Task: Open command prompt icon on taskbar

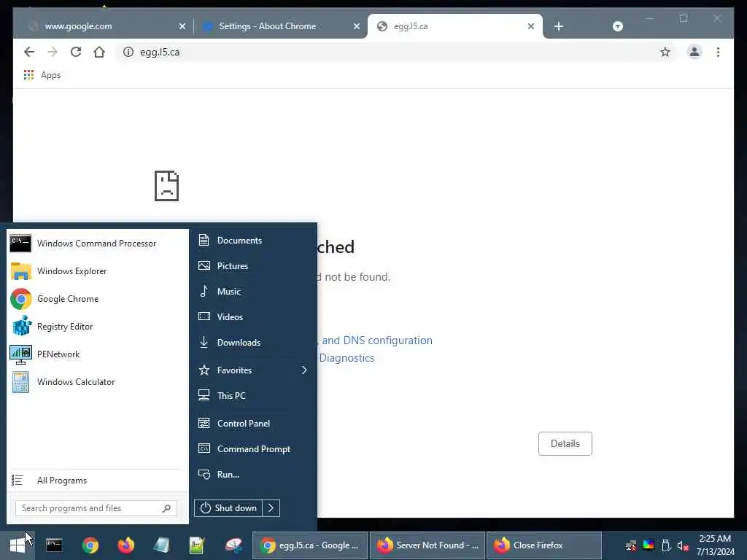Action: (x=54, y=545)
